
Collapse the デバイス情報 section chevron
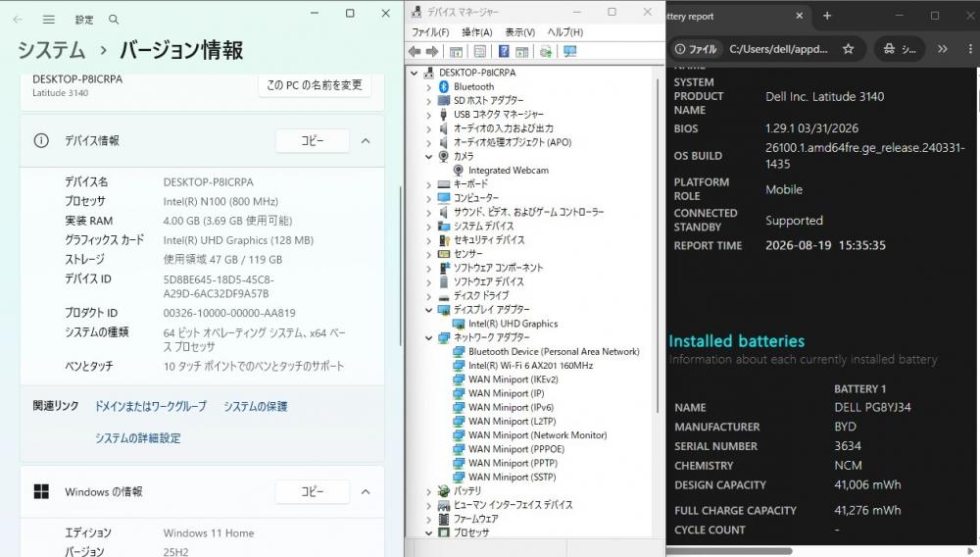coord(366,140)
